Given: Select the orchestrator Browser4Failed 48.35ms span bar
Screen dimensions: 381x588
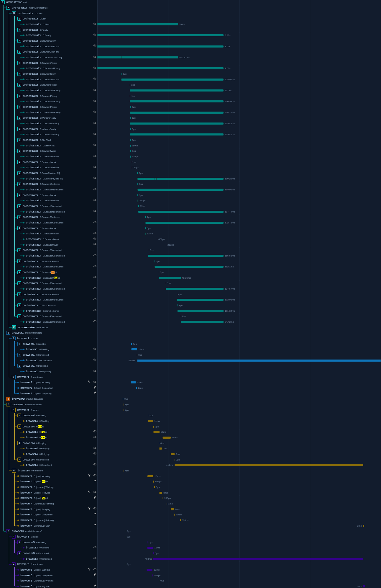Looking at the screenshot, I should [x=170, y=278].
